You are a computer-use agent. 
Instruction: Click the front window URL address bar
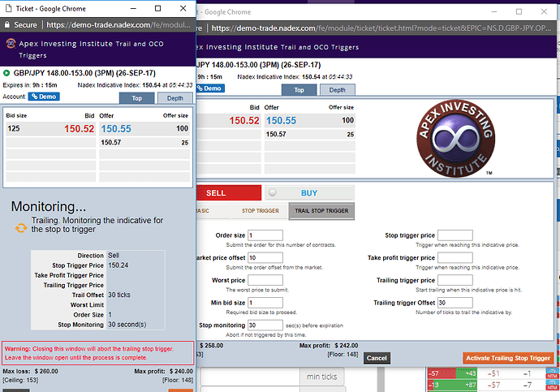[118, 24]
